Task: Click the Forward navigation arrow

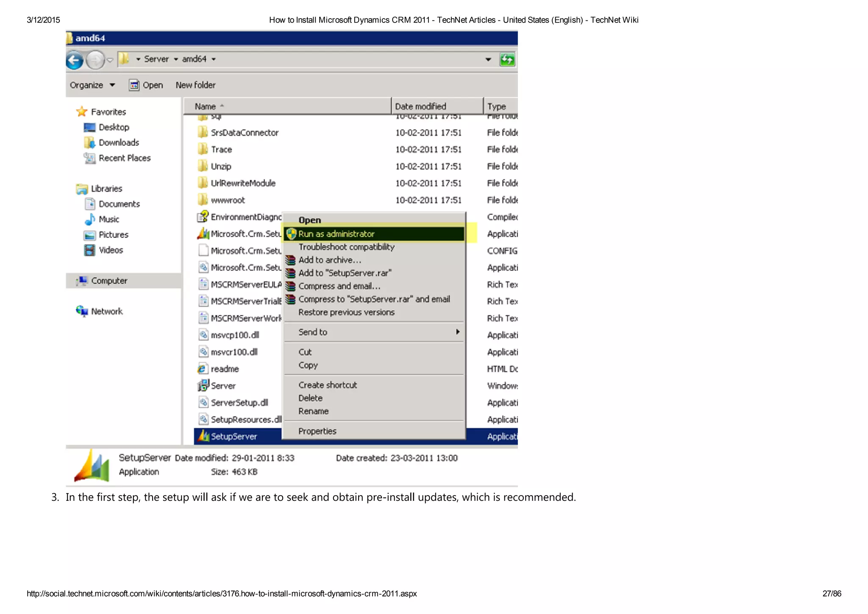Action: pyautogui.click(x=95, y=60)
